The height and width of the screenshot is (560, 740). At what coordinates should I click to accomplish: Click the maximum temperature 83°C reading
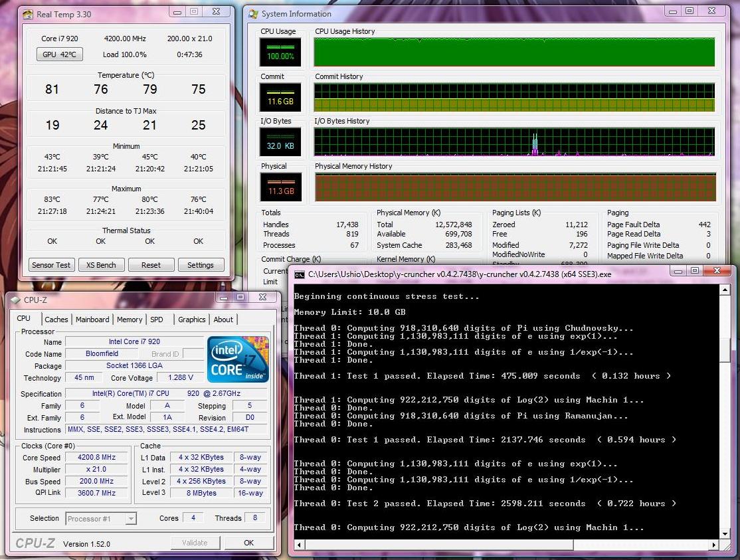(x=52, y=199)
